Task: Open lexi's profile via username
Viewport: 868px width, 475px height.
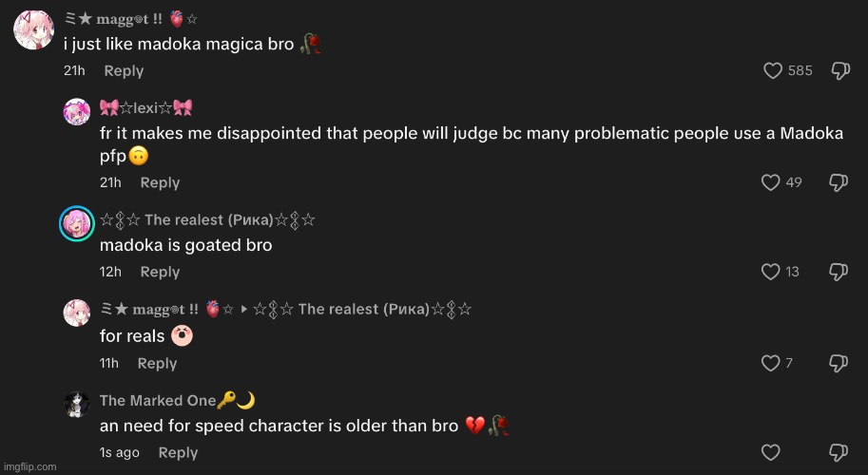Action: (146, 108)
